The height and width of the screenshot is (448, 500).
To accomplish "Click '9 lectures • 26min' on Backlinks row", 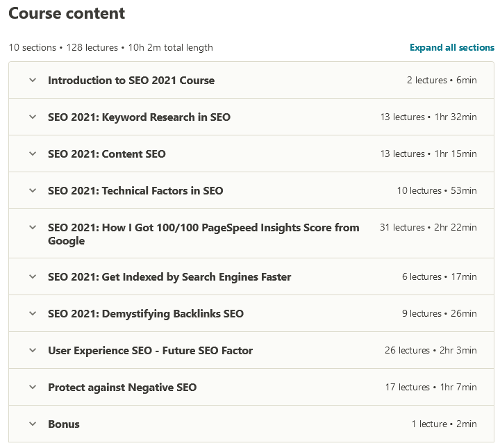I will (439, 313).
